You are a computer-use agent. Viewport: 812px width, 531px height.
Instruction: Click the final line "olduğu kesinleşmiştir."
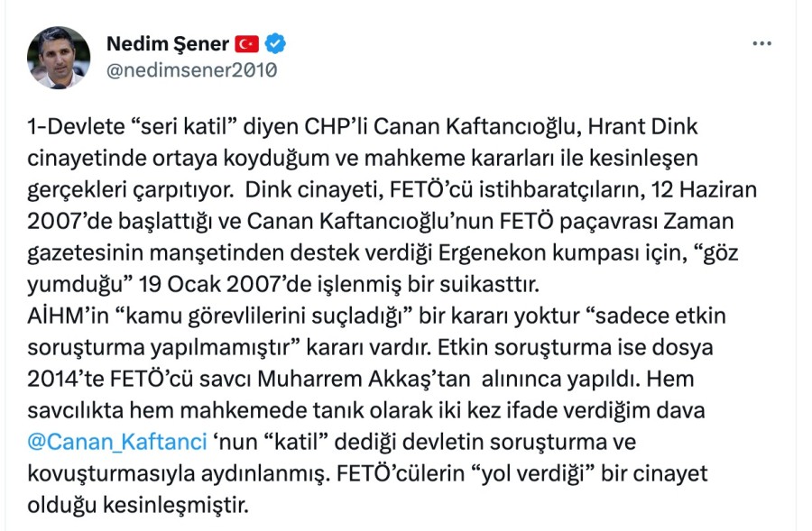coord(137,505)
